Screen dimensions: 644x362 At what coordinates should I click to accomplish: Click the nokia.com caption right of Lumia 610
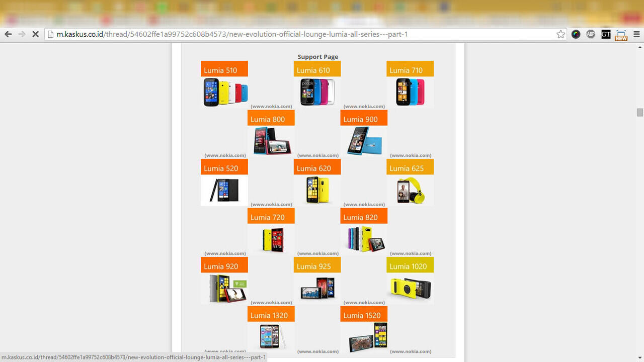tap(364, 106)
